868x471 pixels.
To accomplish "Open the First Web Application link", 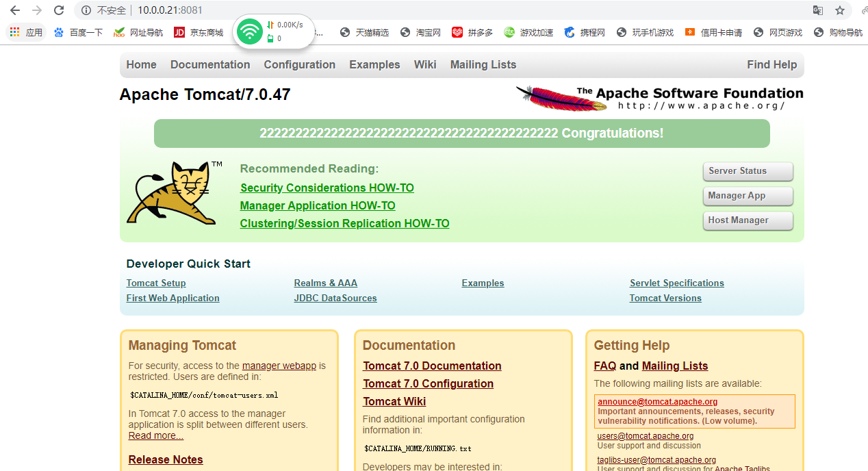I will (x=173, y=298).
